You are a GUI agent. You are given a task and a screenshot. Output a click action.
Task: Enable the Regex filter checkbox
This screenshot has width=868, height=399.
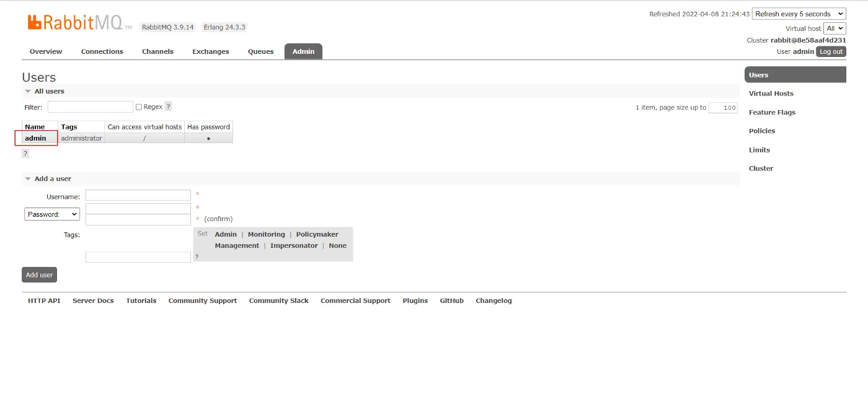pos(139,107)
